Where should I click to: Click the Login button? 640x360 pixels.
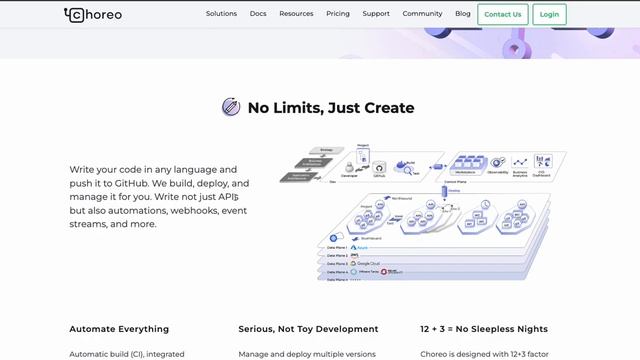tap(549, 14)
